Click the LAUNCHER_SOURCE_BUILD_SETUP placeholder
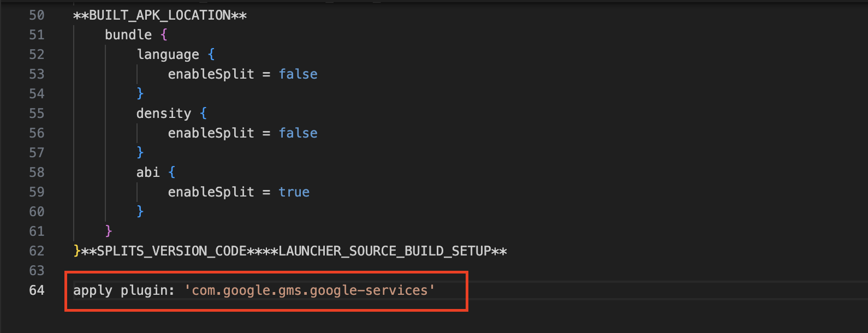The height and width of the screenshot is (333, 868). (384, 251)
